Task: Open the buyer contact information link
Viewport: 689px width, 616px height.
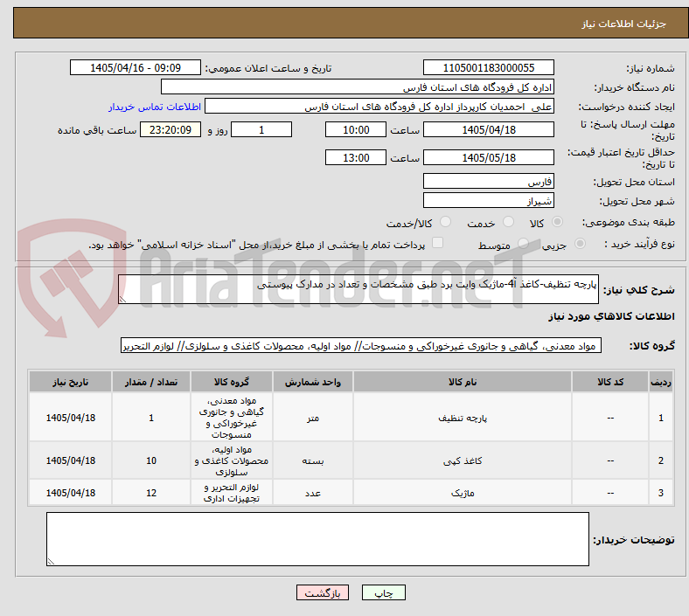Action: (x=155, y=107)
